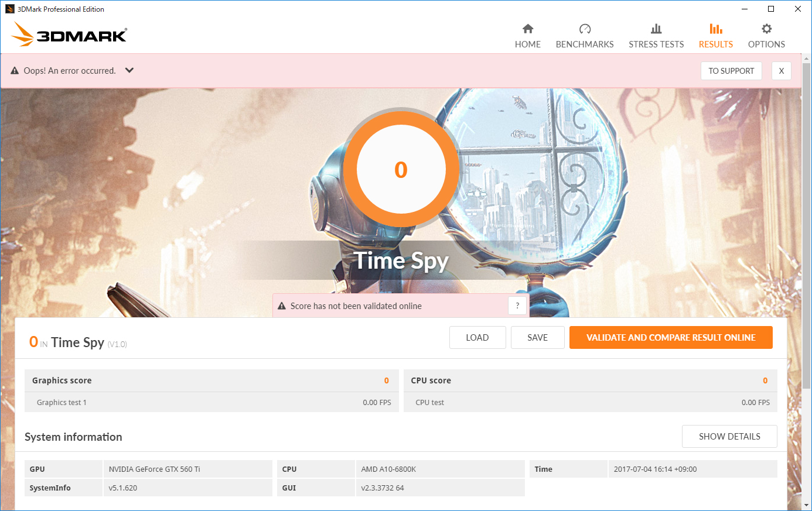This screenshot has width=812, height=511.
Task: Click the 3DMark logo
Action: [x=69, y=34]
